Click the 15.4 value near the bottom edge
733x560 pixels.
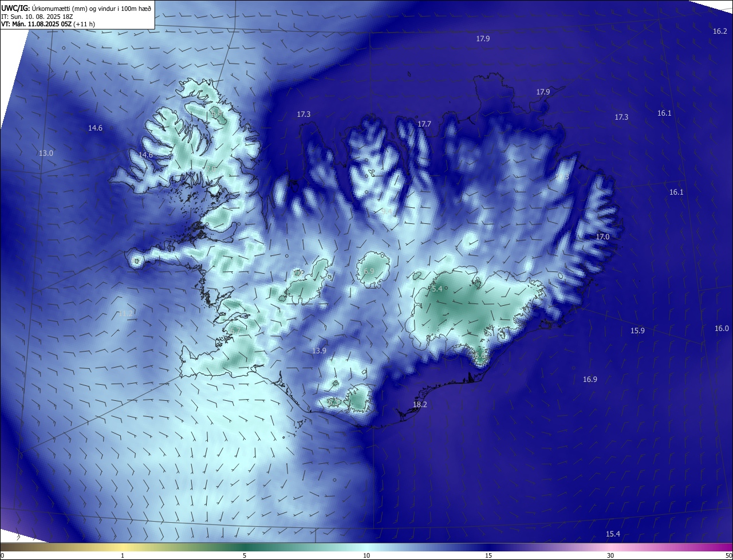(x=613, y=534)
